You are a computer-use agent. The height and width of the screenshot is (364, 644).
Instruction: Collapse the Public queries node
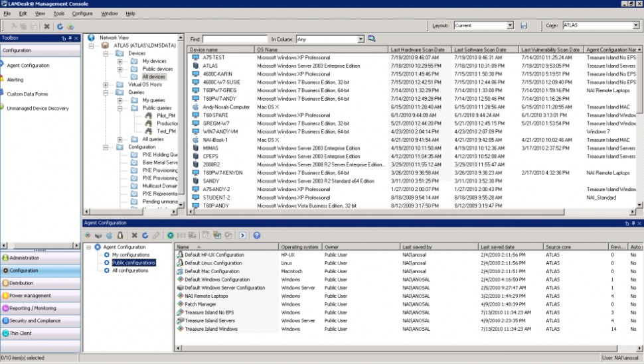[120, 108]
